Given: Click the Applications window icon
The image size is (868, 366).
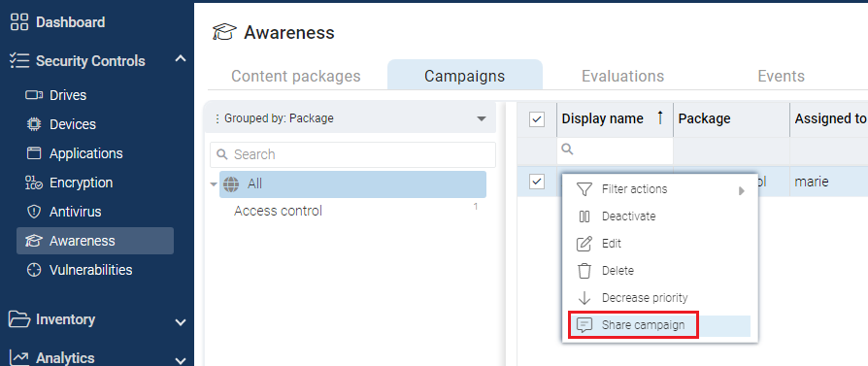Looking at the screenshot, I should (x=34, y=153).
